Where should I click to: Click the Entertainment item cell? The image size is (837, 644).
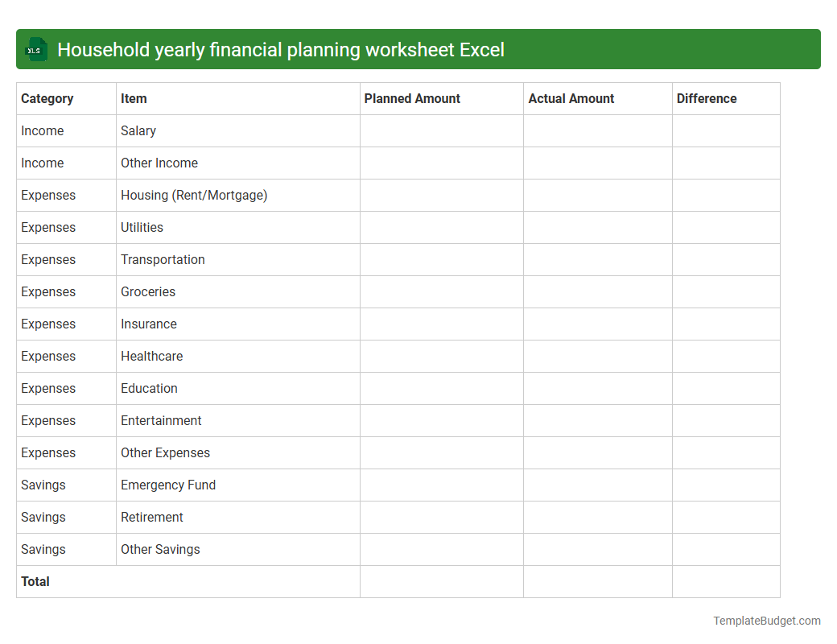pos(161,420)
